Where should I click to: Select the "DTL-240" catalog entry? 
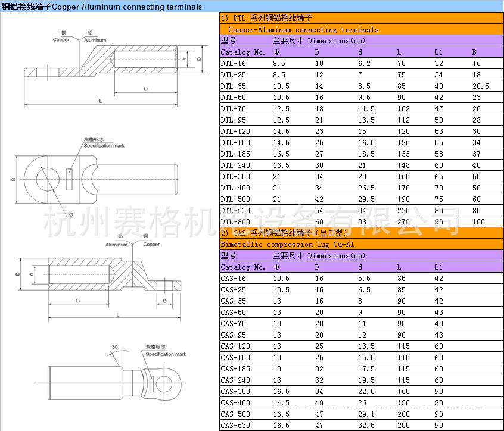235,165
